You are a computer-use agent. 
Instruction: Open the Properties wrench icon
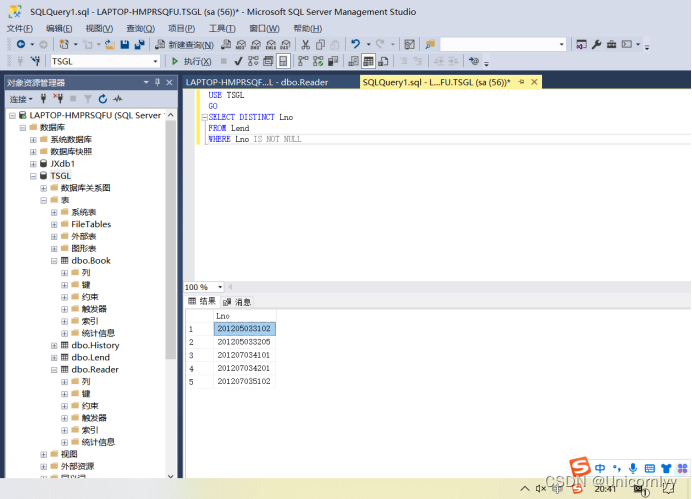pyautogui.click(x=596, y=44)
